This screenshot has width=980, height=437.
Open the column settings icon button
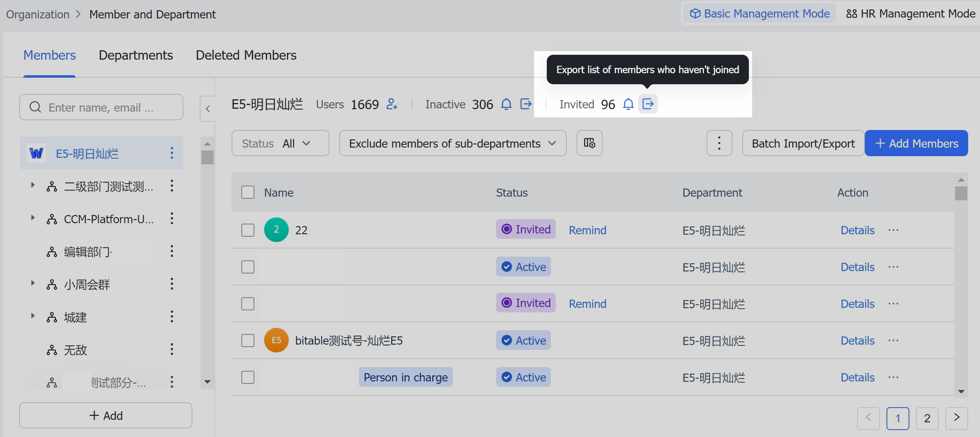[x=589, y=143]
